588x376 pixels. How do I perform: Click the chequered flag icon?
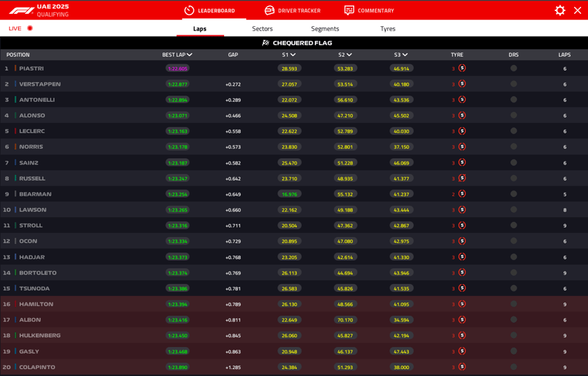click(266, 43)
